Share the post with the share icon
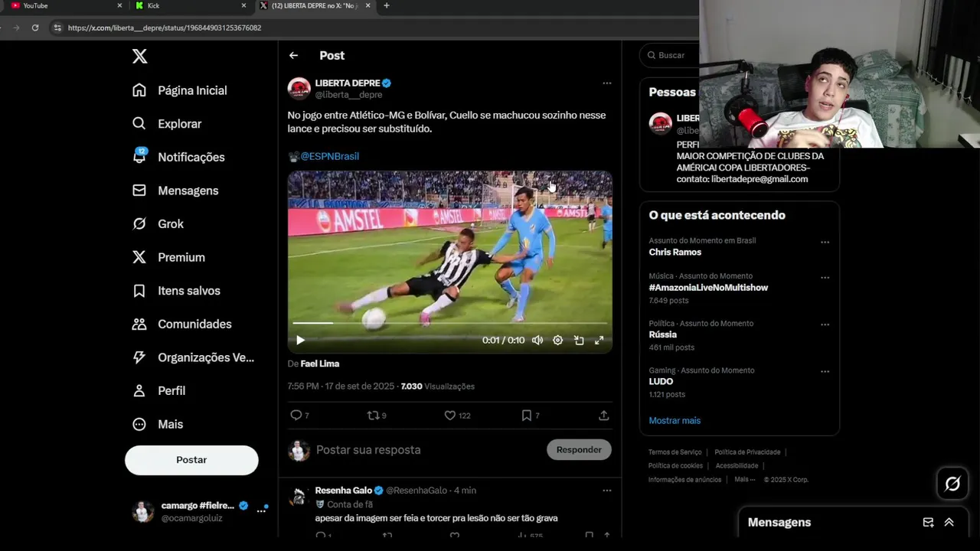Image resolution: width=980 pixels, height=551 pixels. [603, 415]
